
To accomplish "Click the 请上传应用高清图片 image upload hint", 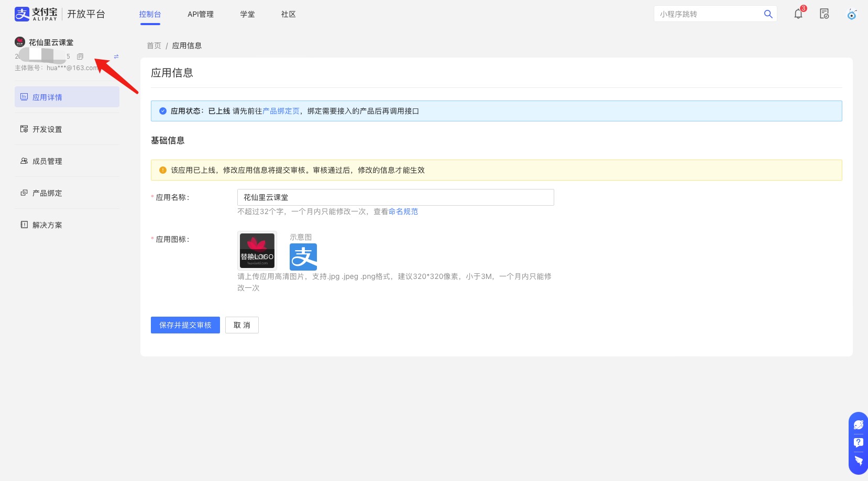I will coord(394,282).
